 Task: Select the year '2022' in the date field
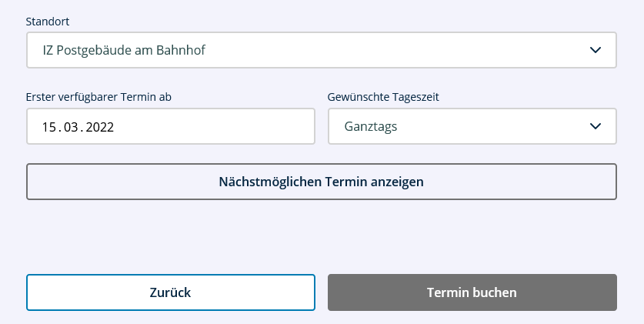pyautogui.click(x=100, y=127)
